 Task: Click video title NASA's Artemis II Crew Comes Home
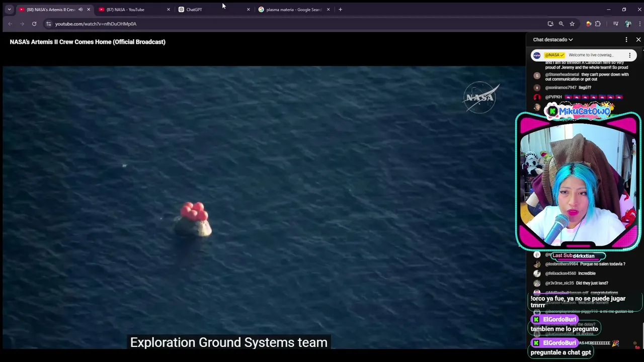(x=88, y=42)
